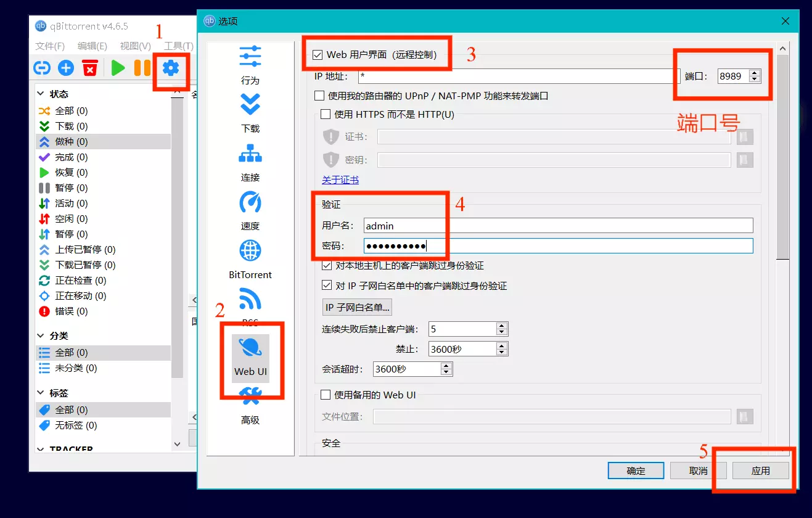Click the add torrent link toolbar icon
Image resolution: width=812 pixels, height=518 pixels.
(42, 68)
